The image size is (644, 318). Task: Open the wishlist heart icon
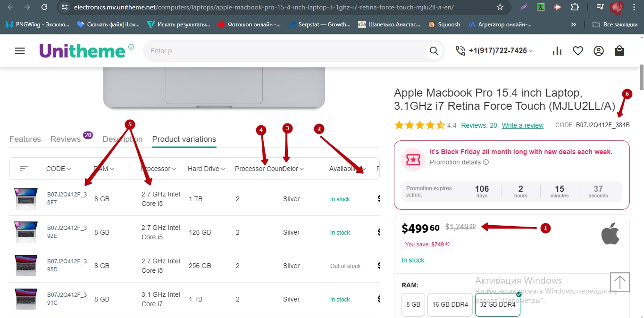(578, 51)
